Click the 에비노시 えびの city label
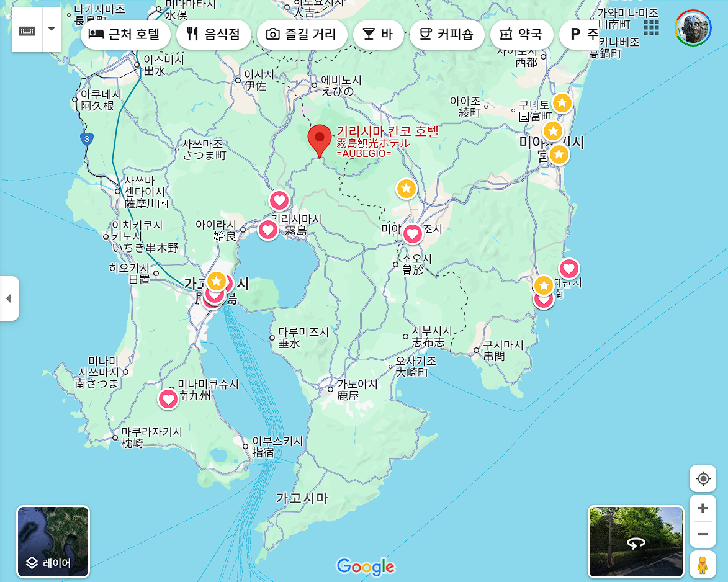Screen dimensions: 728x582 point(341,86)
